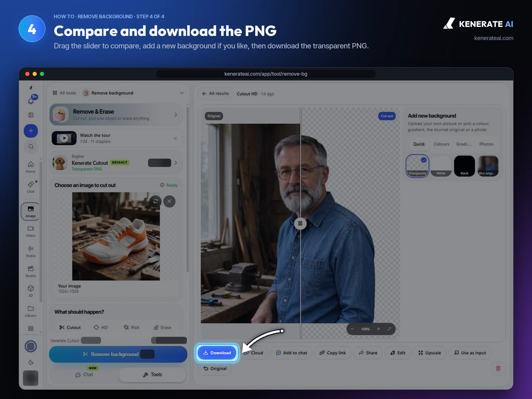
Task: Choose the White background swatch
Action: tap(441, 166)
